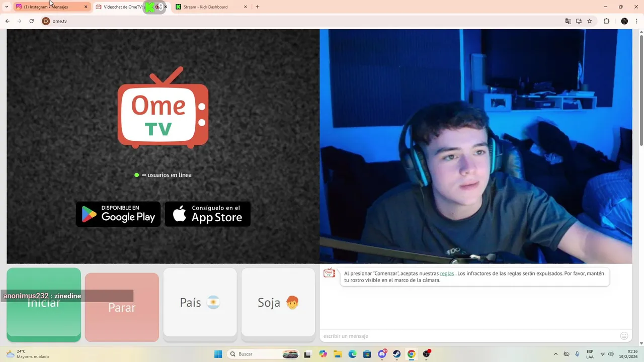
Task: Expand the hidden system tray icons
Action: pyautogui.click(x=555, y=354)
